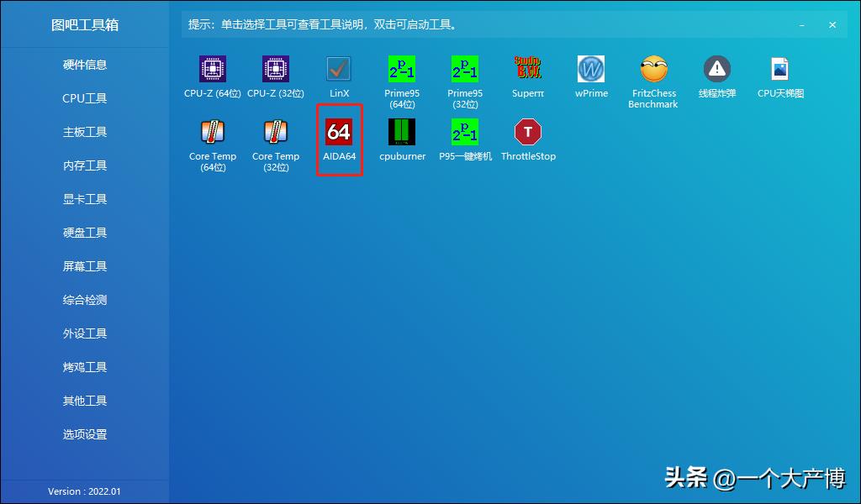Launch the AIDA64 tool icon

(339, 133)
